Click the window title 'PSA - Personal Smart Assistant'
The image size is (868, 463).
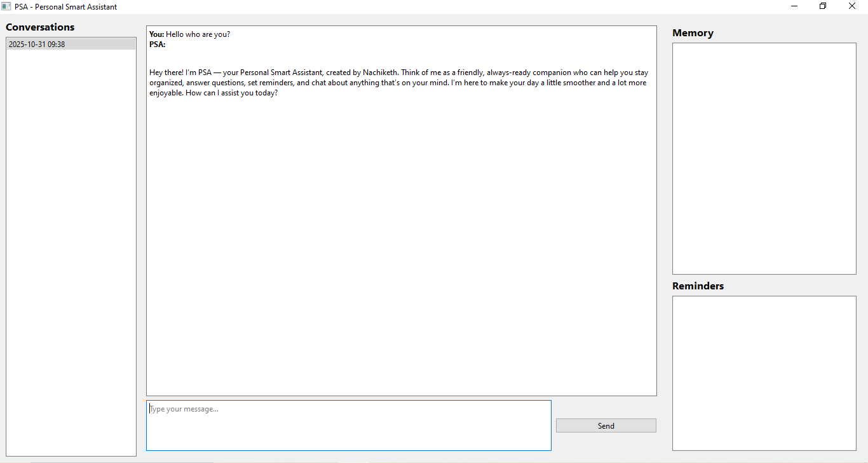pos(66,7)
